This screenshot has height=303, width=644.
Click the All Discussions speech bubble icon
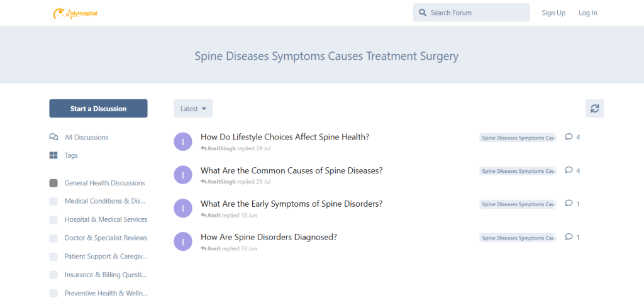coord(53,137)
